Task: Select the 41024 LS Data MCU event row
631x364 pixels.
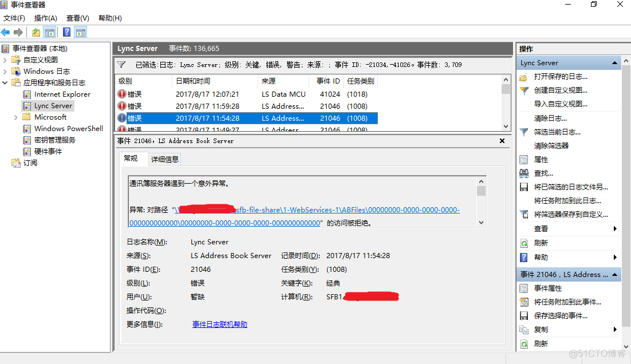Action: (247, 94)
